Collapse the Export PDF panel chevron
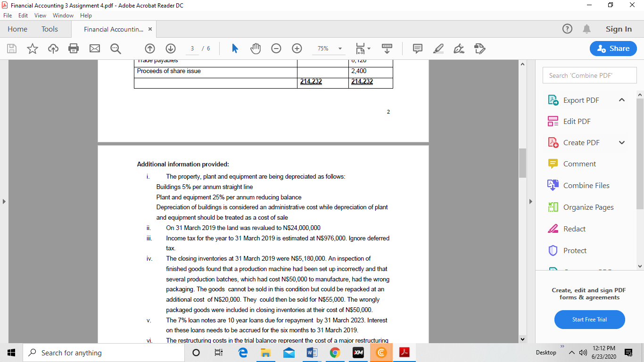Viewport: 644px width, 362px height. (621, 100)
